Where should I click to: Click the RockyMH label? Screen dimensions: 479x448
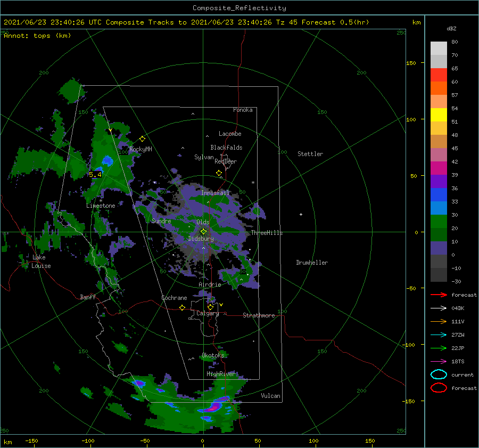[141, 149]
